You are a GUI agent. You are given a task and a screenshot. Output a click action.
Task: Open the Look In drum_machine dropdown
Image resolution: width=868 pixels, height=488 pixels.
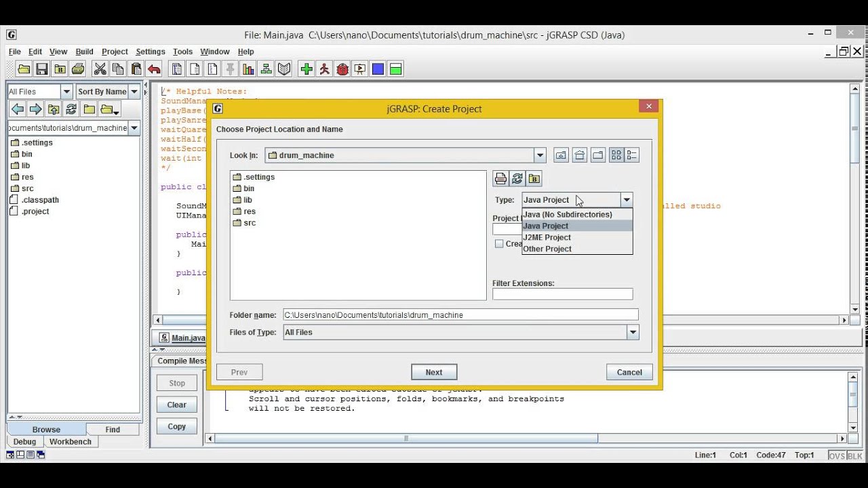(x=540, y=155)
